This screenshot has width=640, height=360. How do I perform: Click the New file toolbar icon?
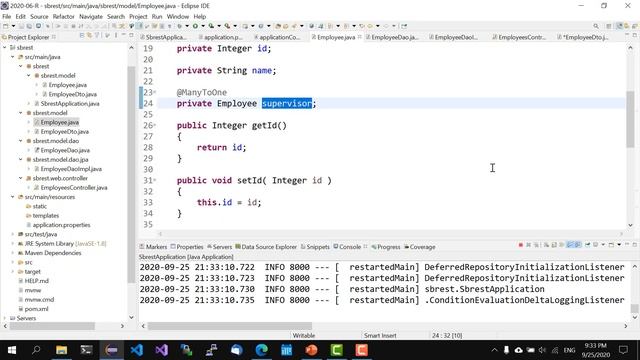6,26
